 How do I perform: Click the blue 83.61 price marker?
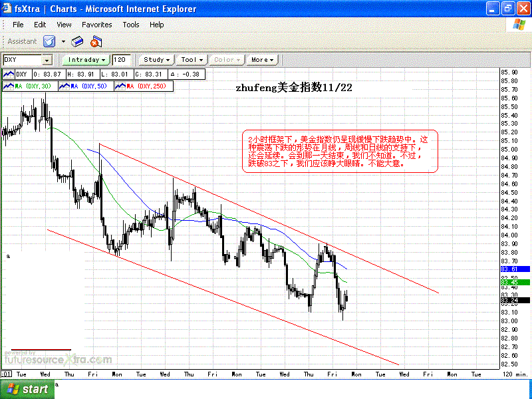click(515, 269)
